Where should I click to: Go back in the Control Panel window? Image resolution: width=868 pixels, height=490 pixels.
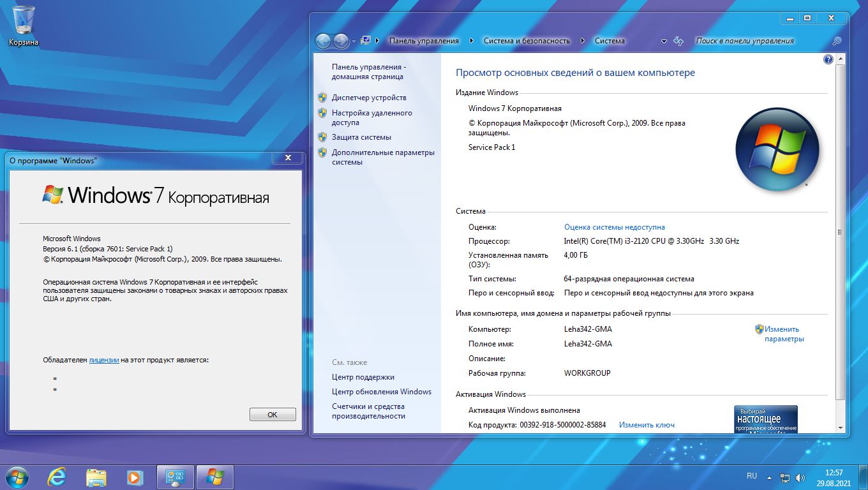[x=324, y=41]
